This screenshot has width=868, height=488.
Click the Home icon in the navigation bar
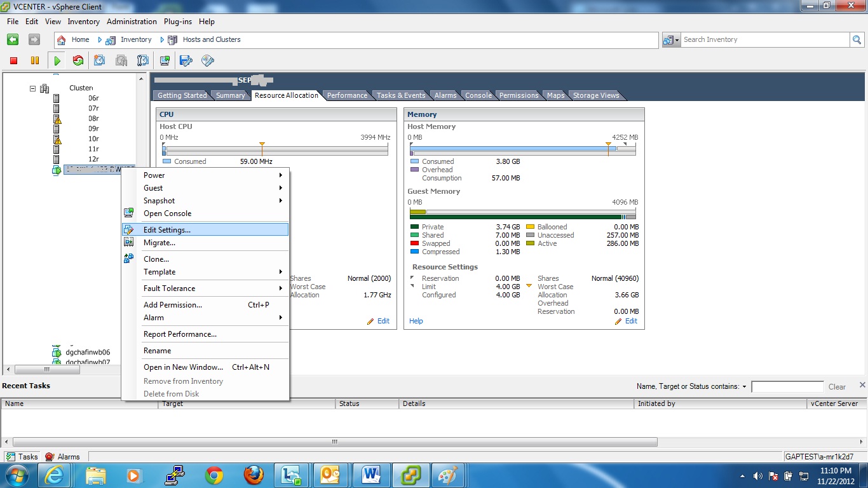click(x=62, y=39)
